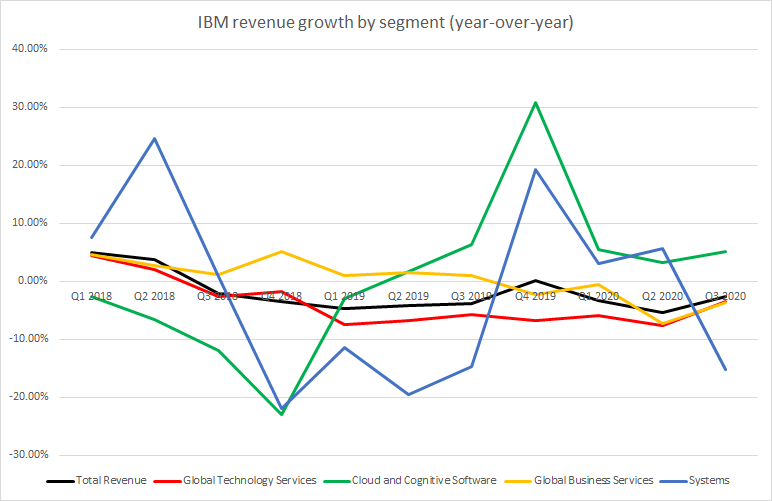Select the chart title text
The height and width of the screenshot is (501, 772).
[386, 23]
